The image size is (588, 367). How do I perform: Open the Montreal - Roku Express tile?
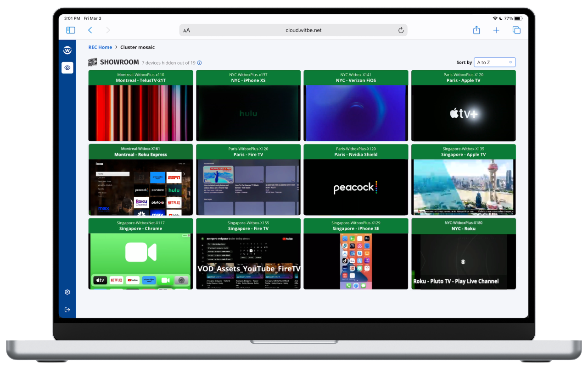tap(140, 187)
